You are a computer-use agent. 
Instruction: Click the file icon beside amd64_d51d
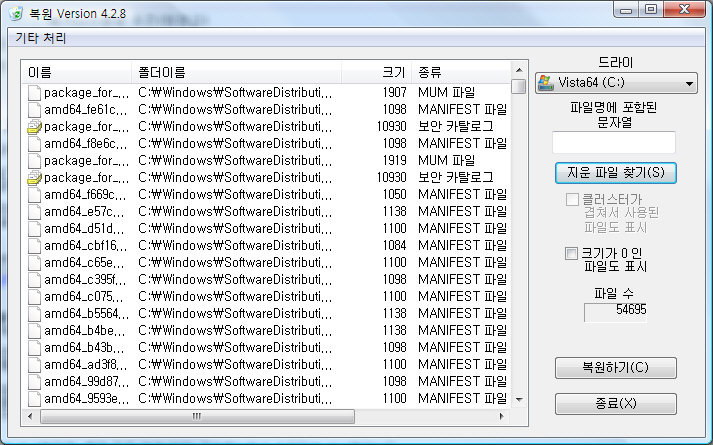(35, 229)
